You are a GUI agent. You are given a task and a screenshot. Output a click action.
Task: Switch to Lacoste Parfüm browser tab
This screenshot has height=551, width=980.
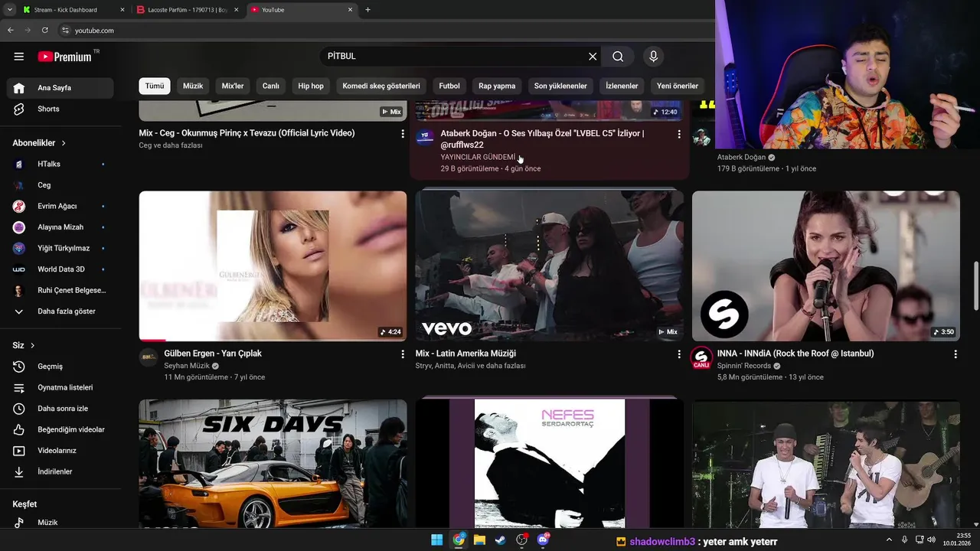188,10
